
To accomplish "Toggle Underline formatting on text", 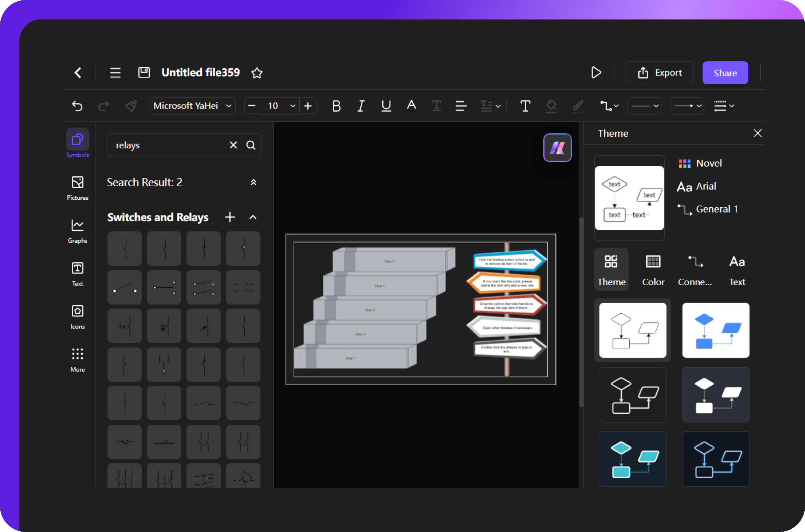I will [385, 105].
